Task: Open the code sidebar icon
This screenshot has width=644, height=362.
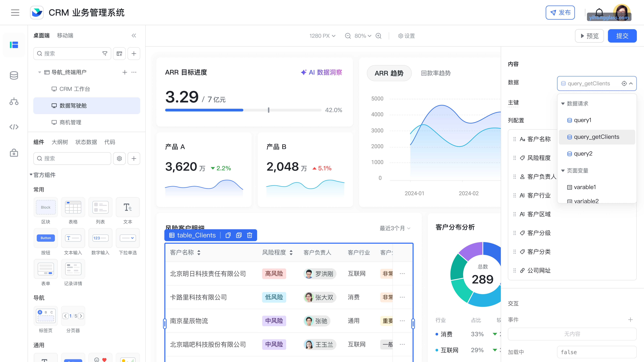Action: point(14,127)
